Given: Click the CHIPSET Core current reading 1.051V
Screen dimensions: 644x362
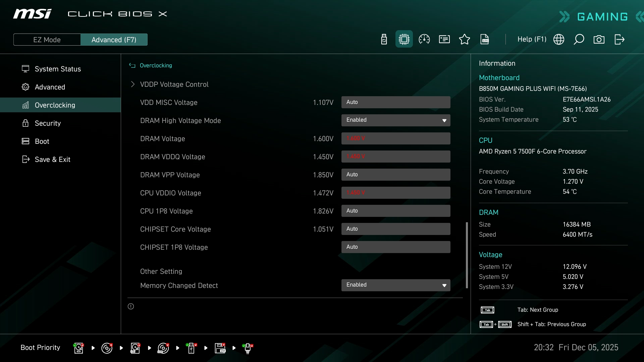Looking at the screenshot, I should coord(323,229).
